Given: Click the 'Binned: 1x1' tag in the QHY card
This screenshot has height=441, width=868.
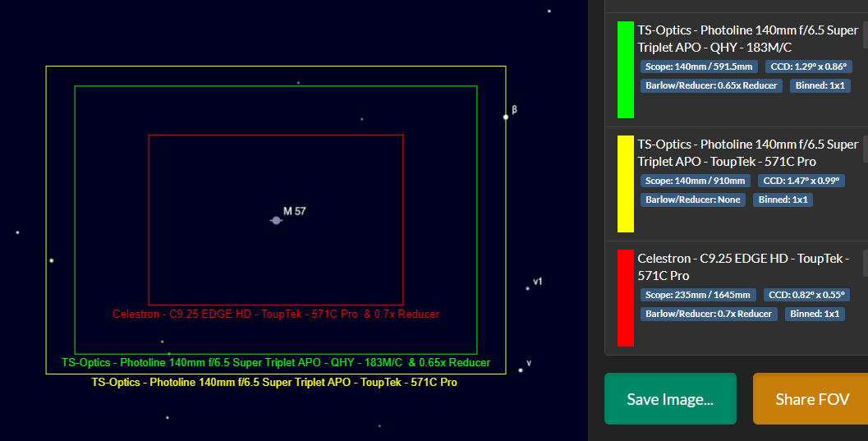Looking at the screenshot, I should tap(820, 85).
